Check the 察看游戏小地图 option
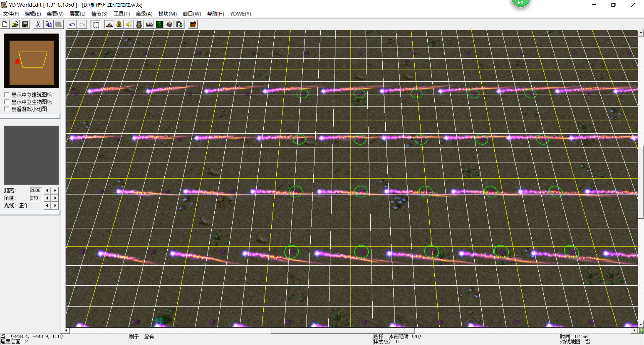The image size is (644, 345). (7, 109)
